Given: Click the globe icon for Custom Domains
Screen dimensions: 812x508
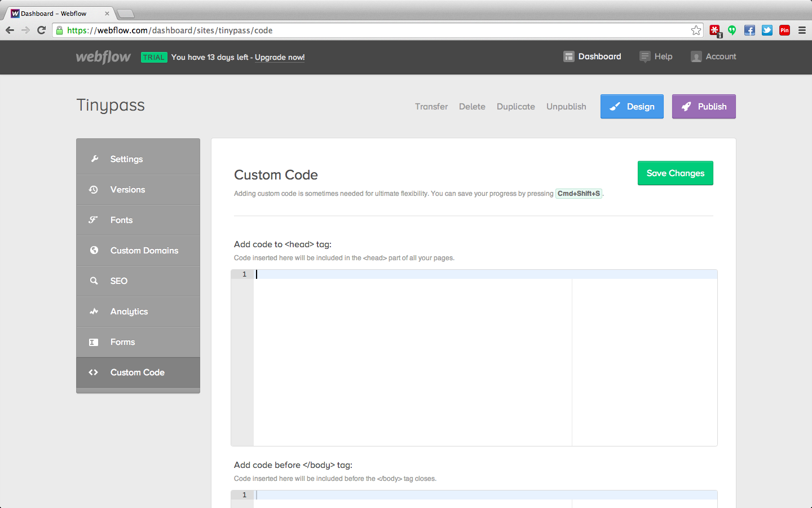Looking at the screenshot, I should (x=94, y=250).
